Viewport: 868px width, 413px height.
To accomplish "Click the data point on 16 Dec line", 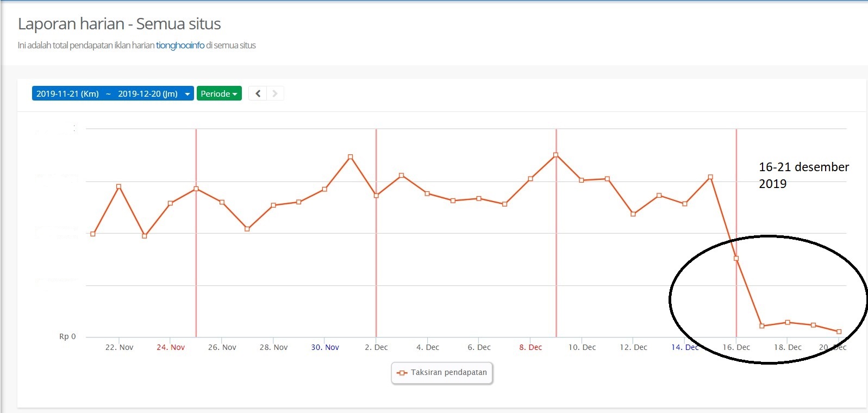I will (736, 258).
